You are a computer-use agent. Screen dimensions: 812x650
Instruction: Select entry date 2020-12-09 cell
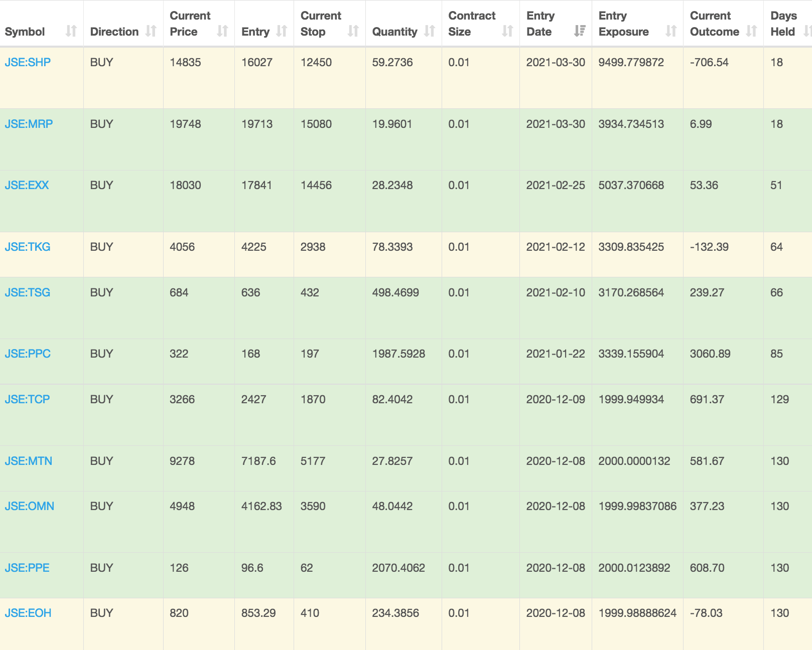point(556,399)
